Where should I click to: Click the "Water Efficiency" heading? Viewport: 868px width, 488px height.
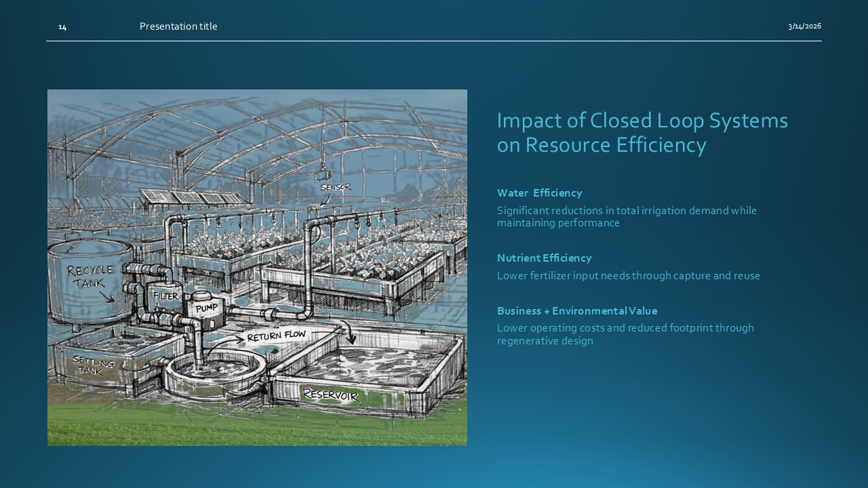[539, 193]
